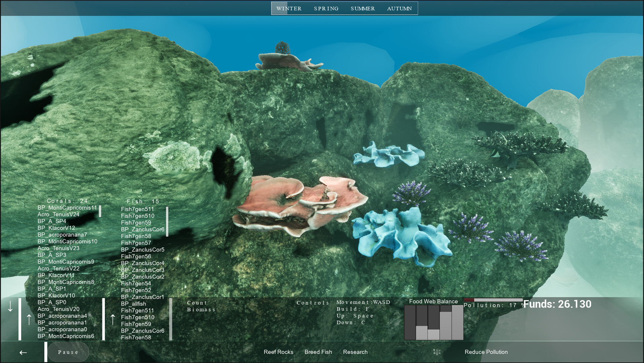Select BP_KlacorV12 coral entry
Image resolution: width=644 pixels, height=363 pixels.
56,228
